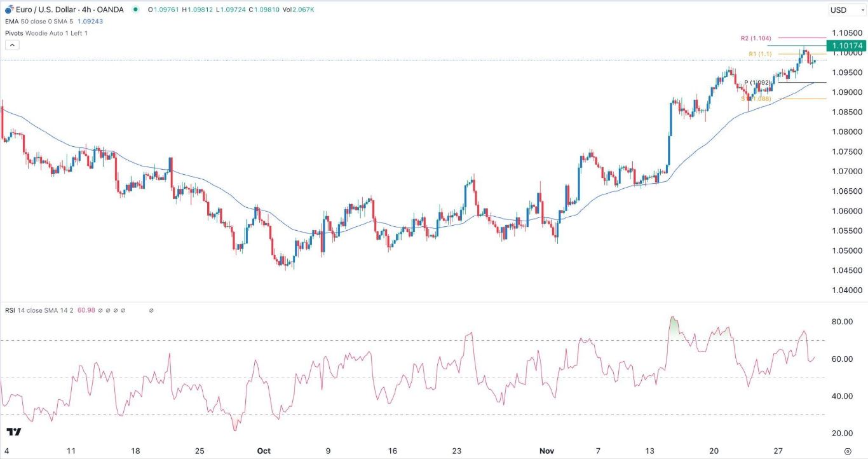
Task: Click the Nov label on the time axis
Action: tap(547, 451)
